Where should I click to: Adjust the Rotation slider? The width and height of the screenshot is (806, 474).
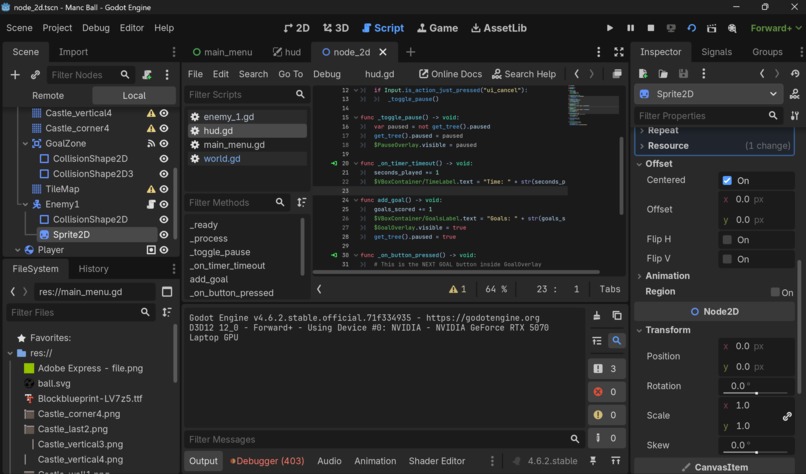(756, 393)
